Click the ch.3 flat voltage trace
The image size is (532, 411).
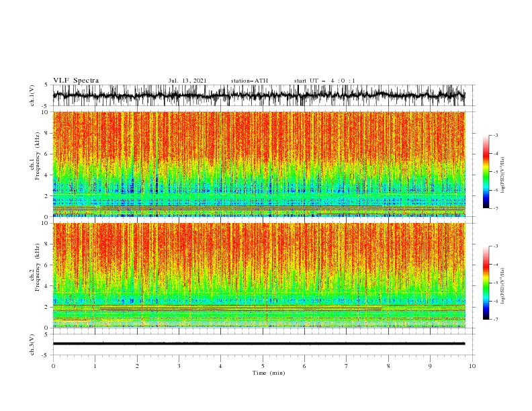[259, 344]
